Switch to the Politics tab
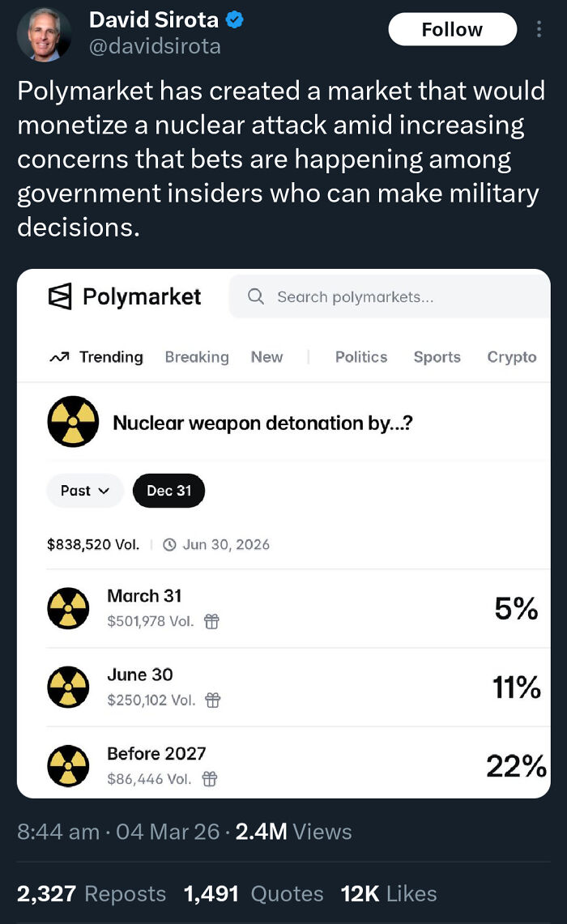The width and height of the screenshot is (567, 924). [x=360, y=357]
